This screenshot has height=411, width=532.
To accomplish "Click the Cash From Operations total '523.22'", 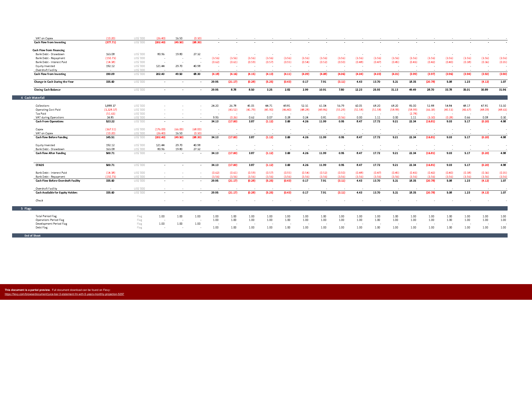I will [110, 121].
